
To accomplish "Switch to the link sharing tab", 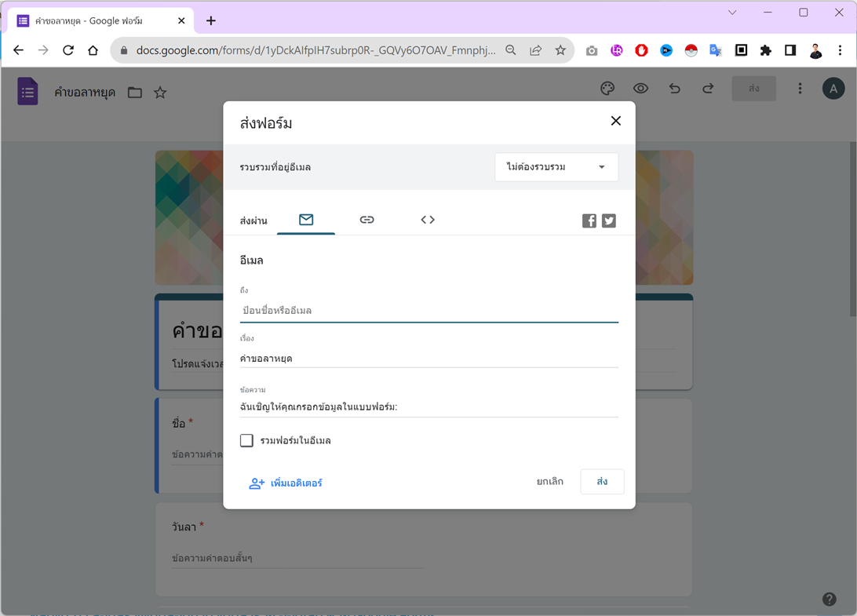I will click(x=367, y=220).
